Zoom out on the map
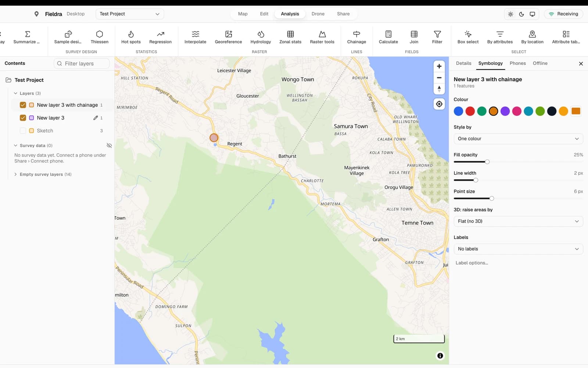 point(439,78)
